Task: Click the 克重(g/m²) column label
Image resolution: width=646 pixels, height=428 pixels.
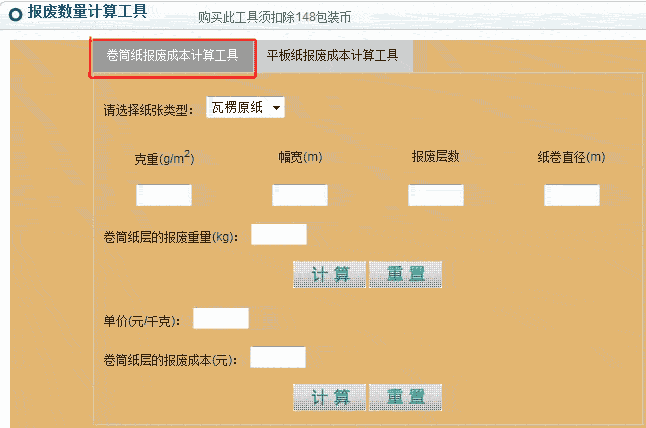Action: pos(164,158)
